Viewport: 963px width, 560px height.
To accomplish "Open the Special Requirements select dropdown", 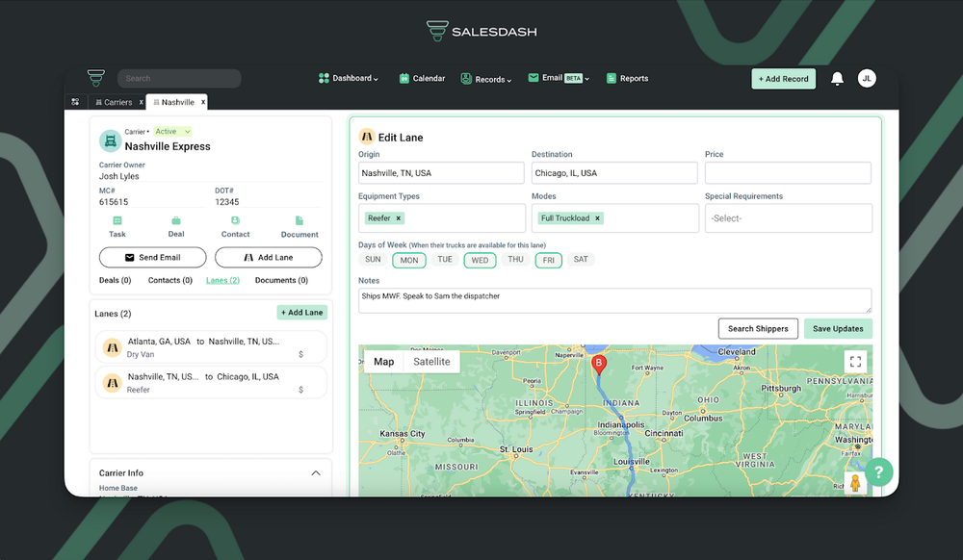I will [789, 218].
